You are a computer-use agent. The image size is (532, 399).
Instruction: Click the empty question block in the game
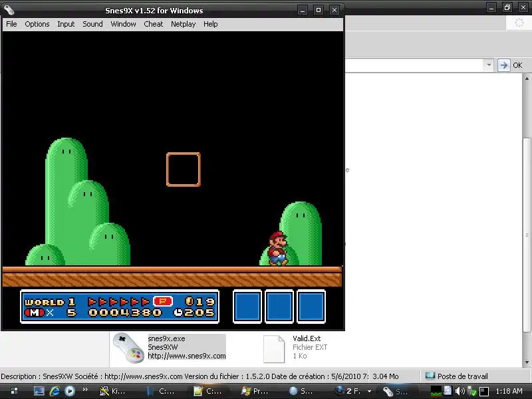click(184, 170)
